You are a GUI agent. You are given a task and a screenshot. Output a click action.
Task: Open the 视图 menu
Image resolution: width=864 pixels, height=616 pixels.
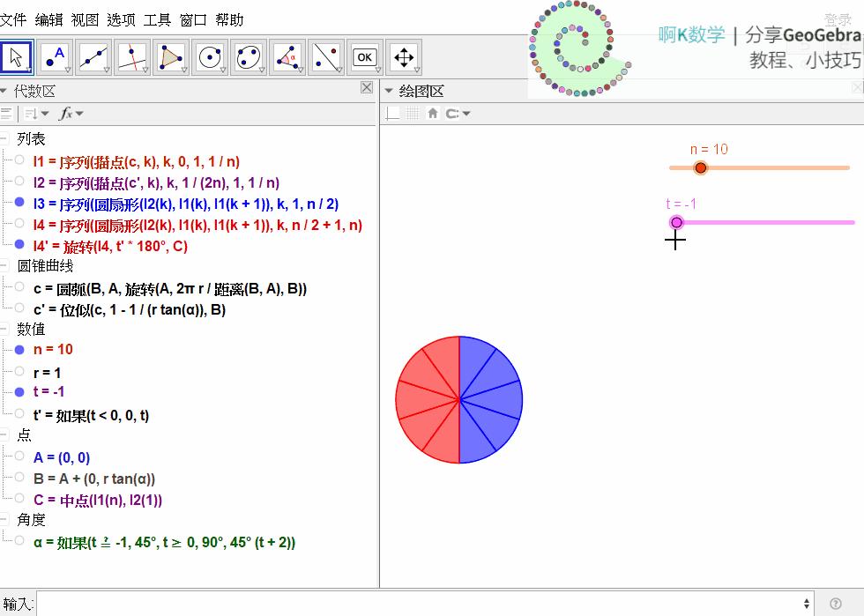(85, 19)
